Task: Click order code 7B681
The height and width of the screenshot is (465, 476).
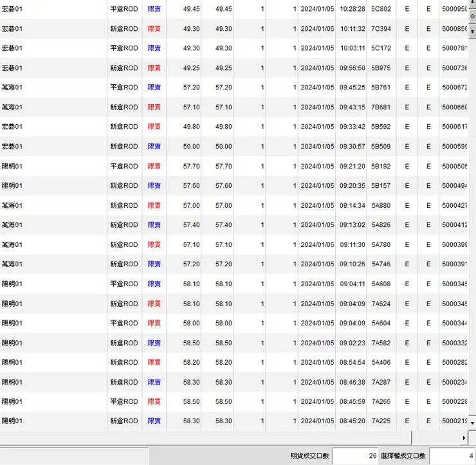Action: pos(381,107)
